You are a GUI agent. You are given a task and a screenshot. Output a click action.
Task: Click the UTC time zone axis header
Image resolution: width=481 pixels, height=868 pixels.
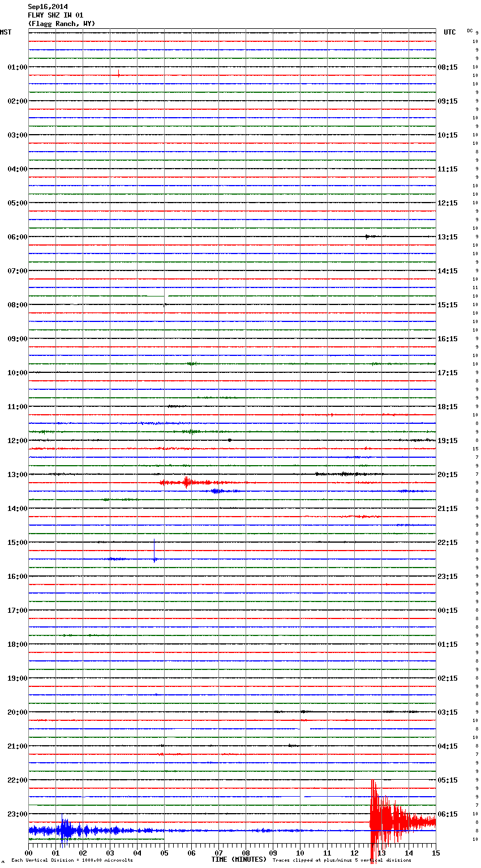[449, 32]
